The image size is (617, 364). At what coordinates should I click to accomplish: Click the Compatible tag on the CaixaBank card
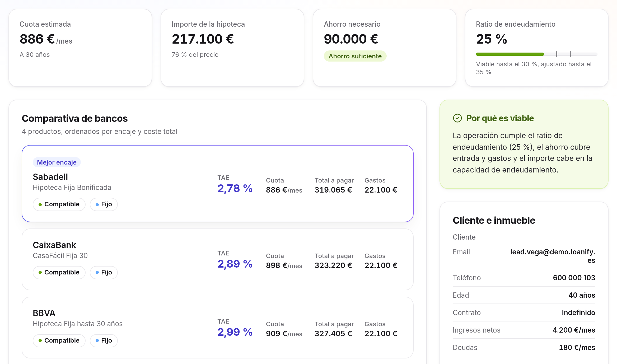click(59, 272)
